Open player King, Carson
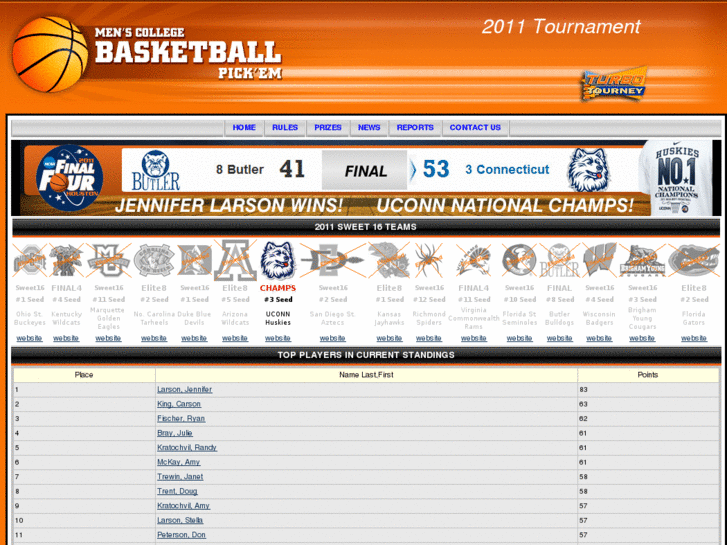Screen dimensions: 727x545 tap(179, 404)
